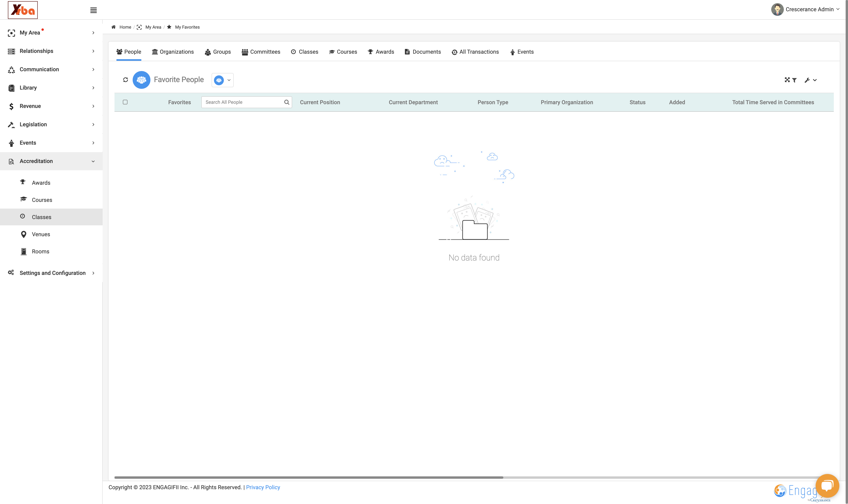848x504 pixels.
Task: Expand the Legislation sidebar menu
Action: (x=51, y=124)
